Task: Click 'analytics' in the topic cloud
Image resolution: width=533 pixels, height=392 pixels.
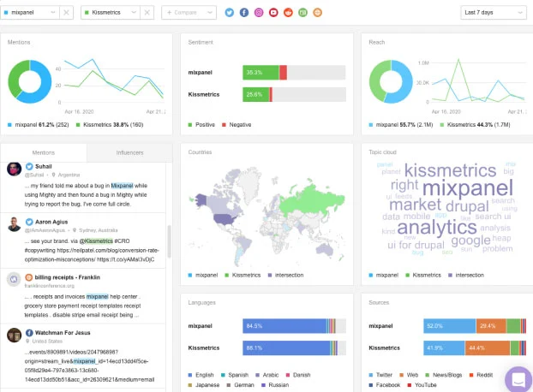Action: click(x=437, y=227)
